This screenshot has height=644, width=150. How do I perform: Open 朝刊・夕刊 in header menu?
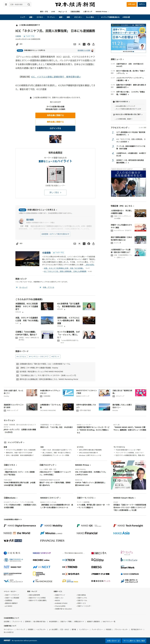click(x=44, y=12)
